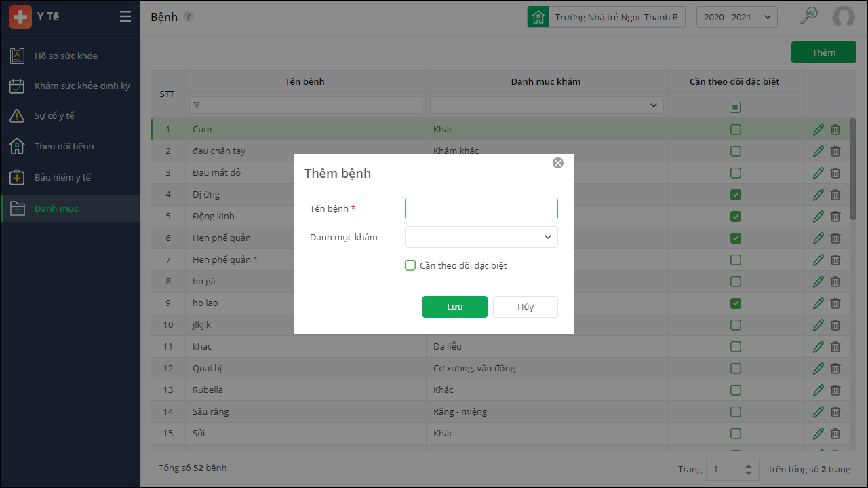Check Cần theo dõi đặc biệt in dialog

pyautogui.click(x=410, y=265)
